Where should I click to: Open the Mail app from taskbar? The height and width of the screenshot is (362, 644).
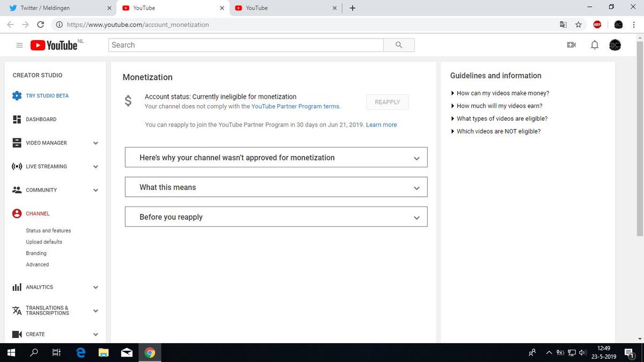(127, 353)
